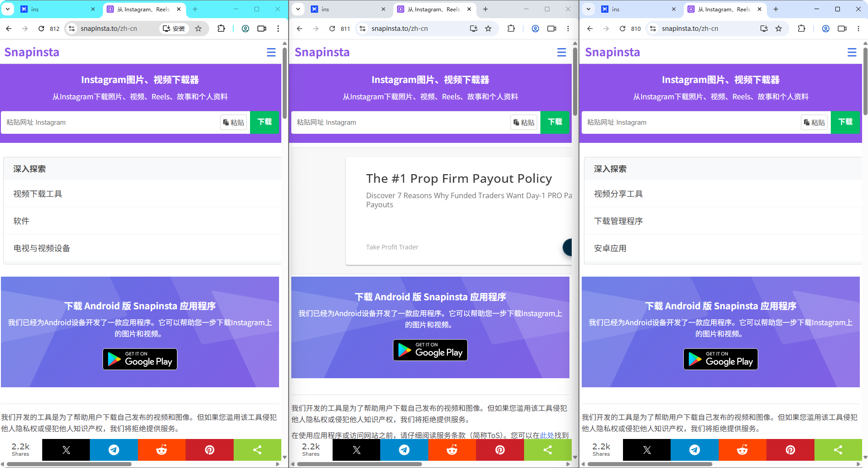Open new tab in left window

pos(195,9)
